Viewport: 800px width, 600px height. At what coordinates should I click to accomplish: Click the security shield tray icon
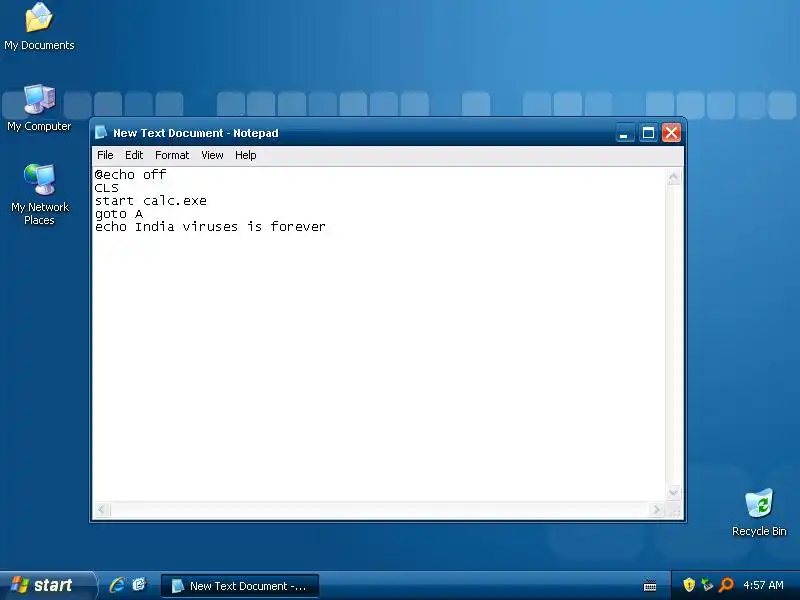pos(689,585)
